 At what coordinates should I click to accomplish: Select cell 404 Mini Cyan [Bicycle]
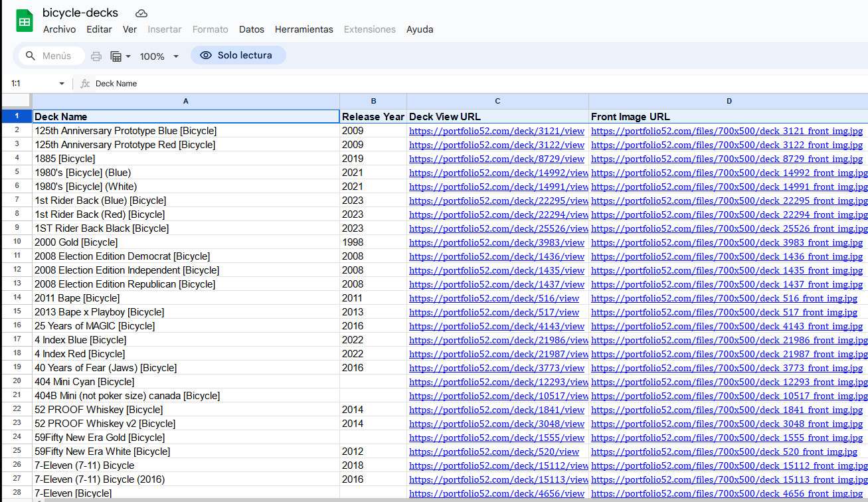pos(186,382)
